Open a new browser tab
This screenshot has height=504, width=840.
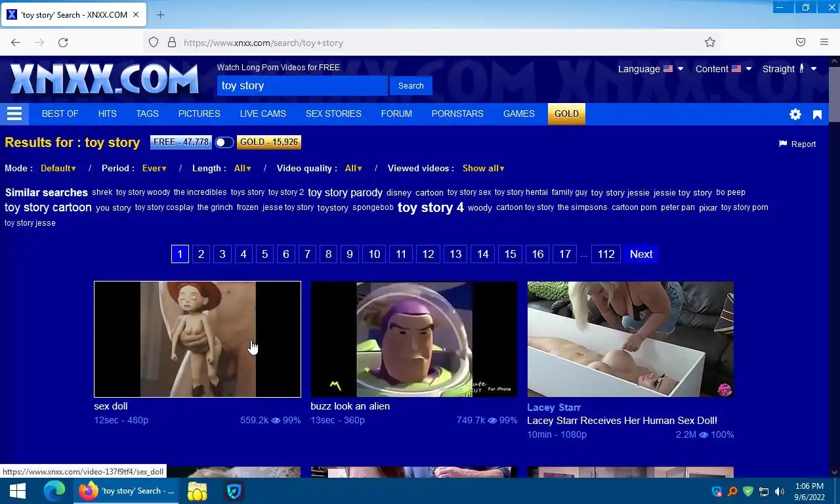pyautogui.click(x=160, y=14)
